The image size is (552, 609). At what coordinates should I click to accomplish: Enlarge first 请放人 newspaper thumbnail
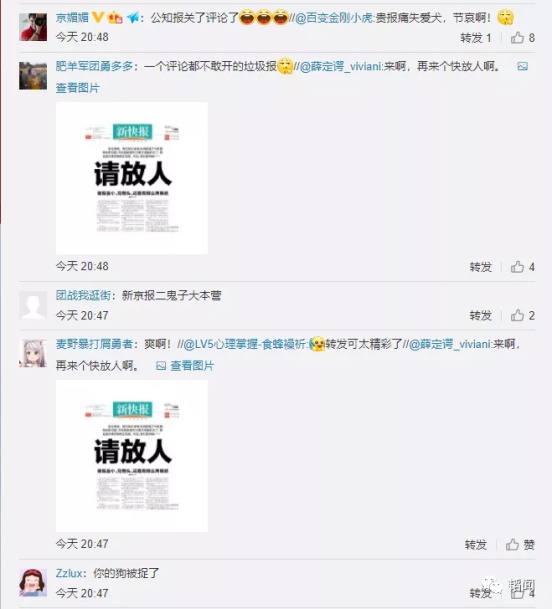(x=132, y=178)
